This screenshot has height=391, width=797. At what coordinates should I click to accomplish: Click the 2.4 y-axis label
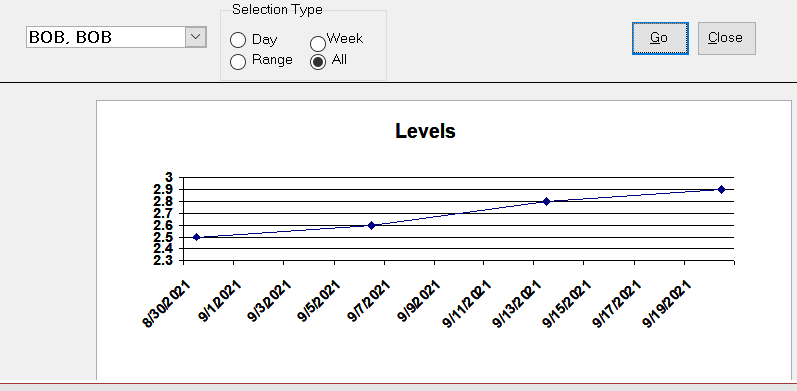[163, 249]
